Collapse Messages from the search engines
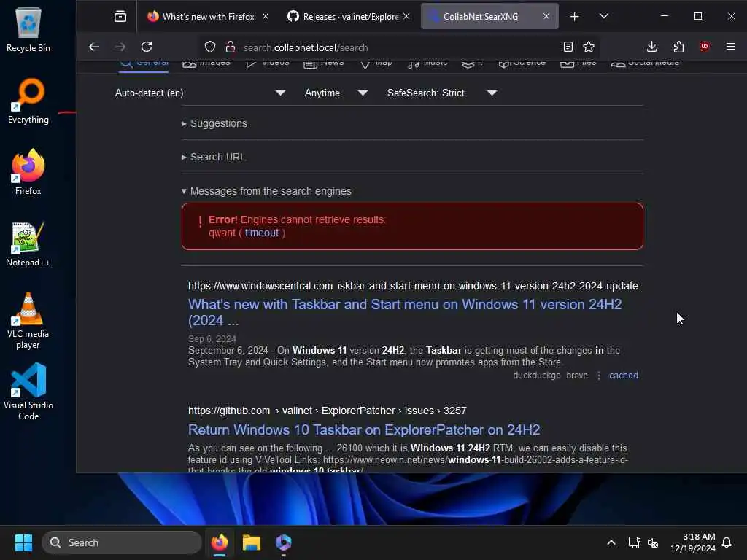The width and height of the screenshot is (747, 560). click(266, 191)
